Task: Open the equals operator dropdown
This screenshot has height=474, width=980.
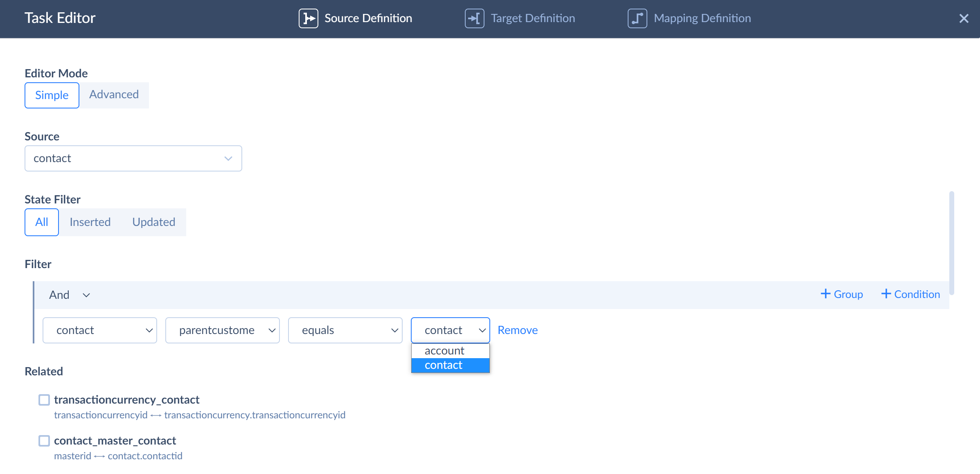Action: pos(345,330)
